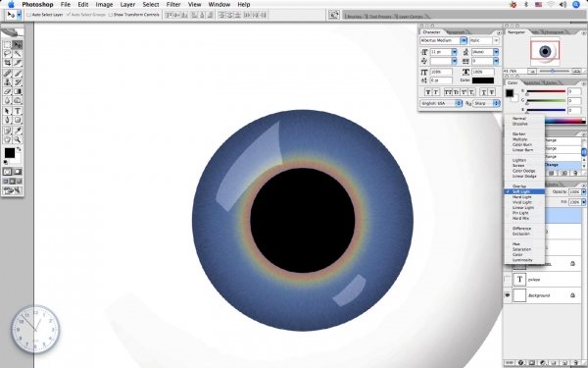588x368 pixels.
Task: Open the Image menu
Action: pyautogui.click(x=104, y=5)
